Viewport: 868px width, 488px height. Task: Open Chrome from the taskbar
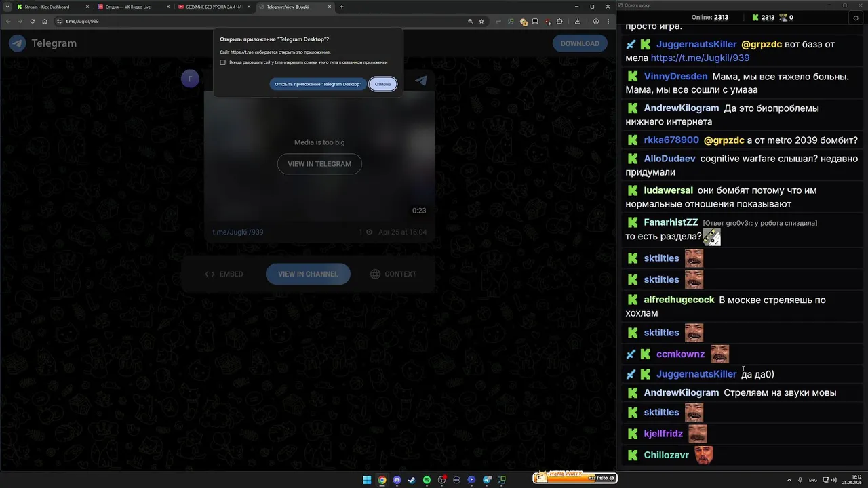[x=382, y=480]
